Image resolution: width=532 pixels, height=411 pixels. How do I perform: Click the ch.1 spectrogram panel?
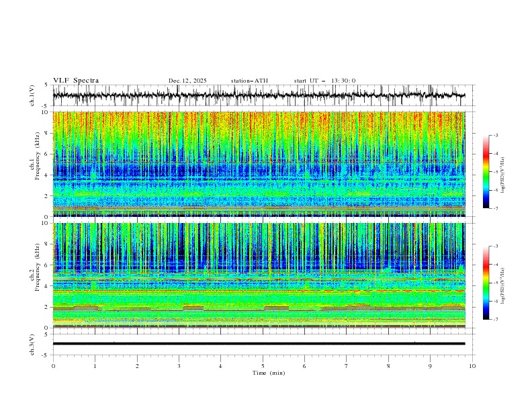pyautogui.click(x=259, y=164)
